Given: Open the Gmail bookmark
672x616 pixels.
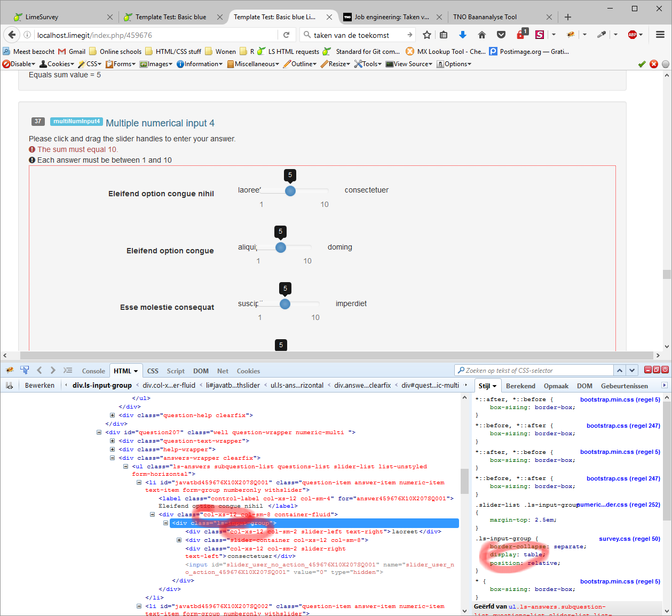Looking at the screenshot, I should pyautogui.click(x=72, y=51).
